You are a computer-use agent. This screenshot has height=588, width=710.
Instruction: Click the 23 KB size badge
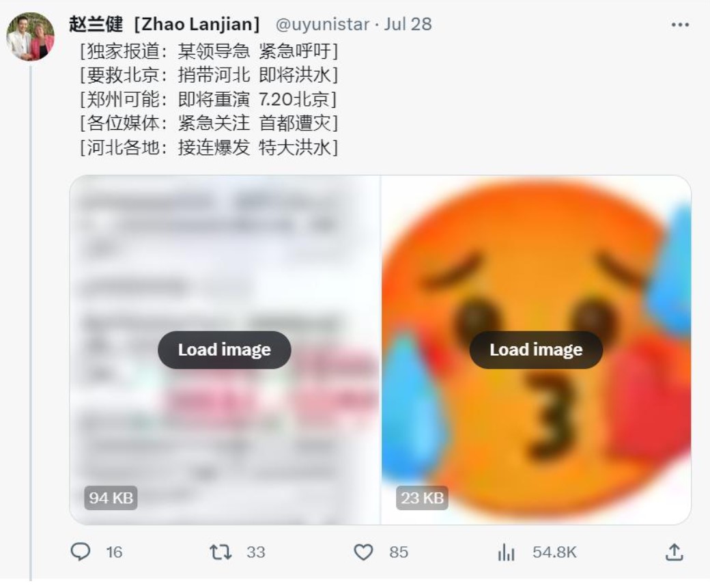pos(422,498)
